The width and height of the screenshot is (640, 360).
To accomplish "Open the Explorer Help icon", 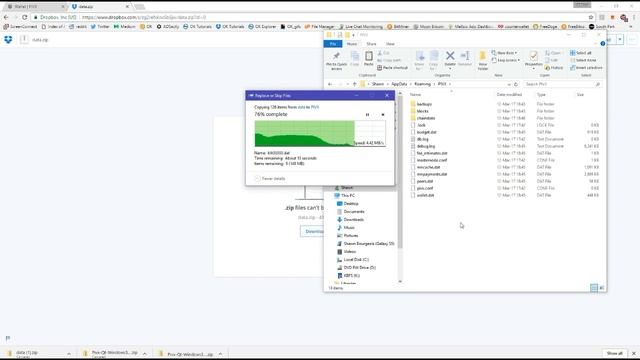I will tap(602, 44).
